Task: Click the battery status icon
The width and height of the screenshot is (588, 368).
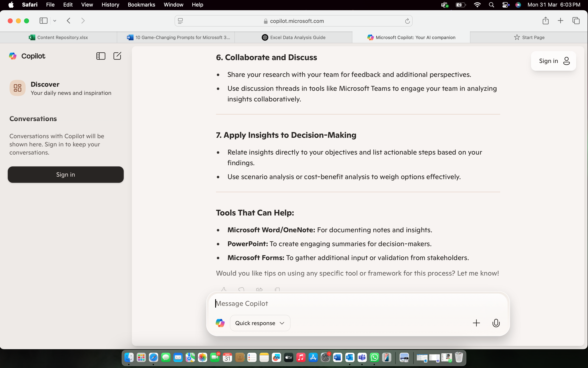Action: [460, 5]
